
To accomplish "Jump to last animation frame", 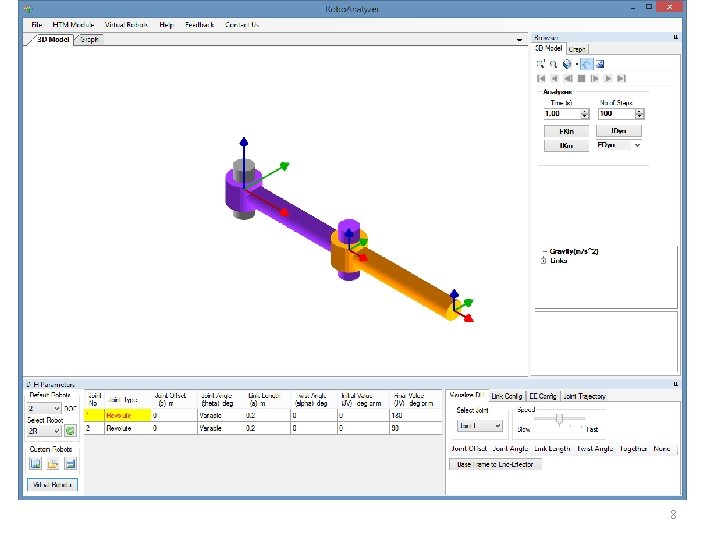I will [621, 79].
